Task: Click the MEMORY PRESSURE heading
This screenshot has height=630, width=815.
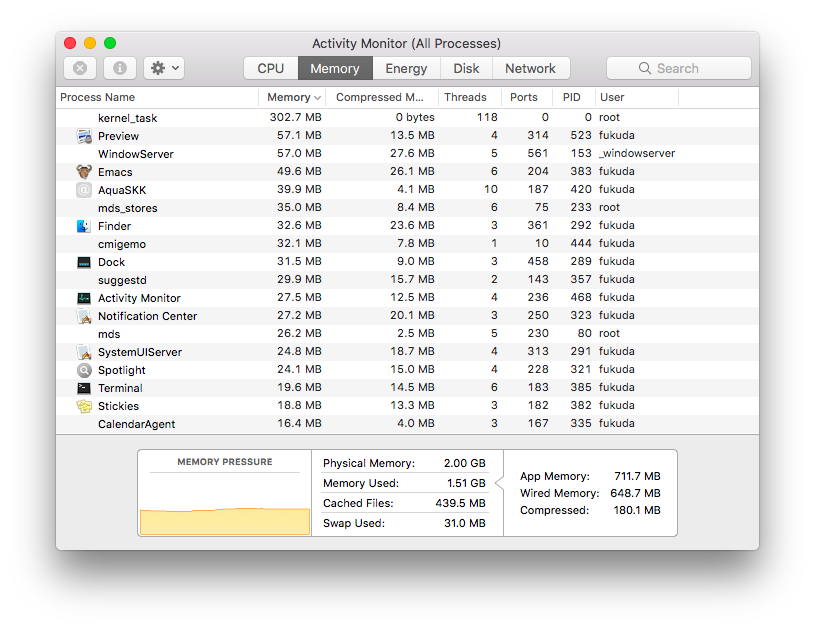Action: pos(225,462)
